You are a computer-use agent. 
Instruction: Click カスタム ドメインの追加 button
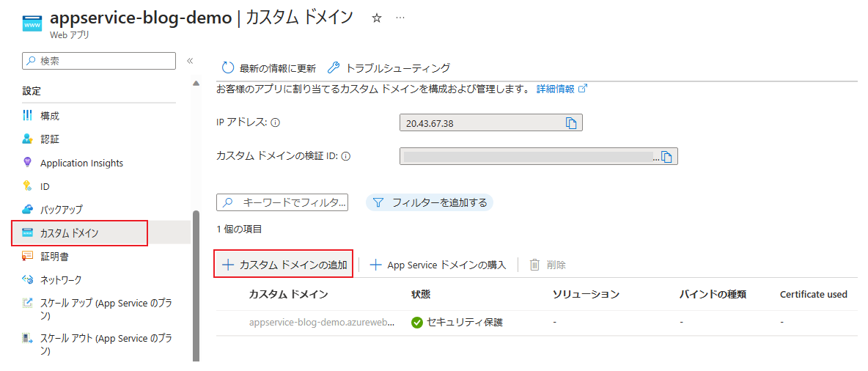click(x=284, y=264)
